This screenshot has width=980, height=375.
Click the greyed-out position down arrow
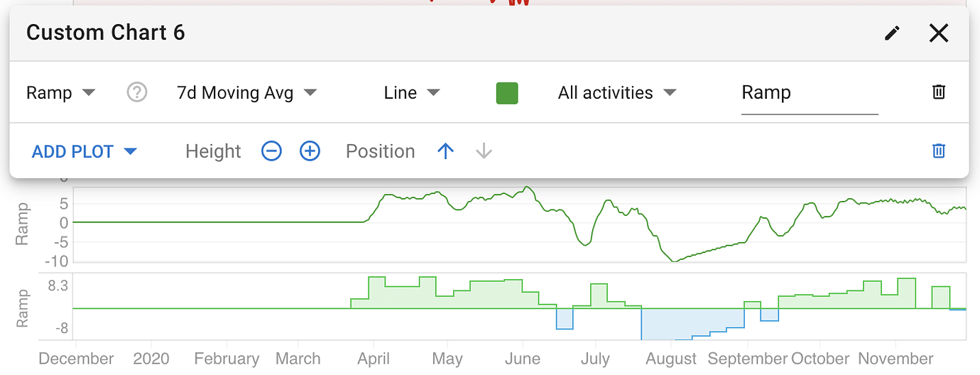click(x=484, y=151)
